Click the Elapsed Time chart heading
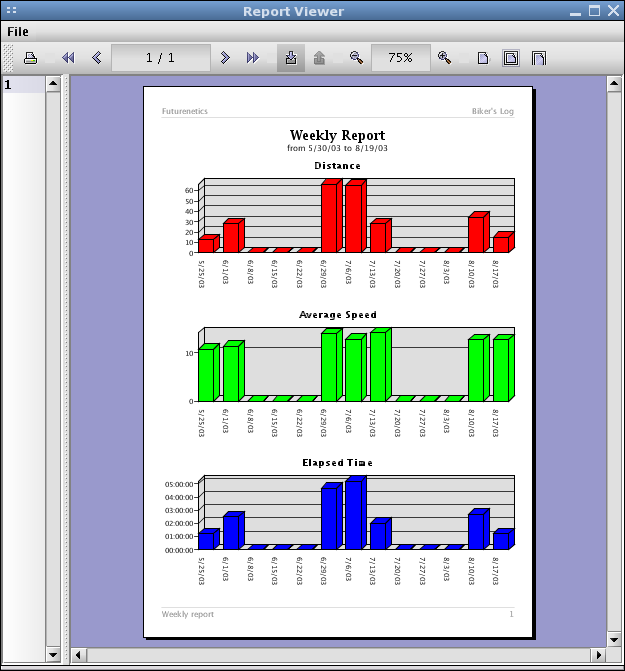625x671 pixels. (338, 463)
